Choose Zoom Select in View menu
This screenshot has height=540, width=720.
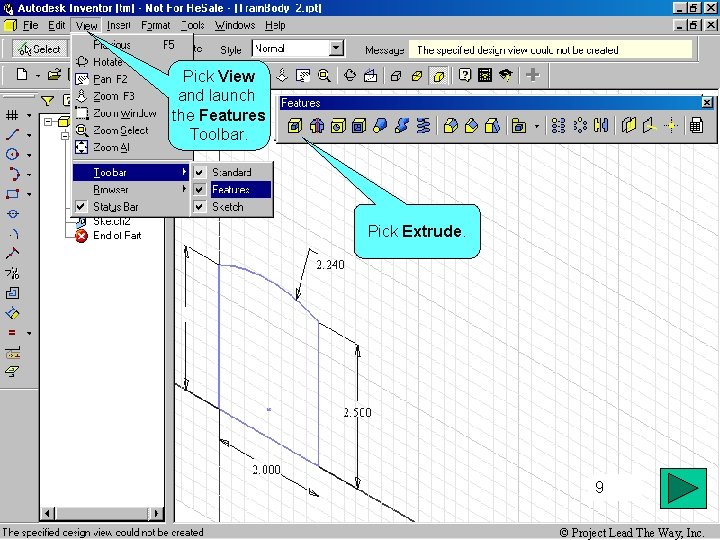tap(131, 130)
